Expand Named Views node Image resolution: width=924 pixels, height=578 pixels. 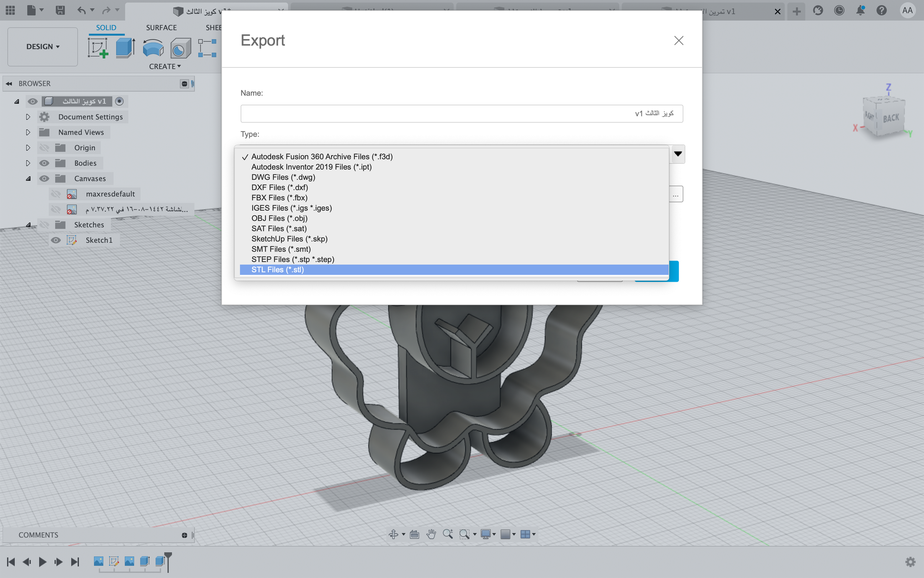click(x=28, y=132)
